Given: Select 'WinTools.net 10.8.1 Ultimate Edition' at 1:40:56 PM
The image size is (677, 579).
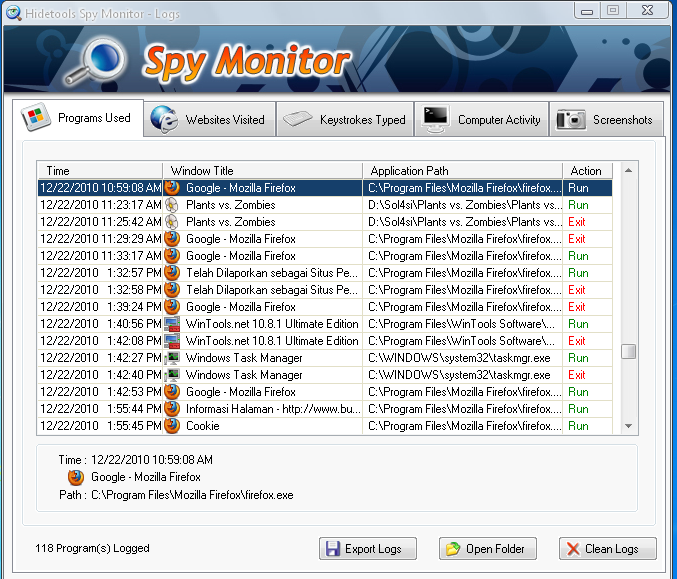Looking at the screenshot, I should 272,324.
